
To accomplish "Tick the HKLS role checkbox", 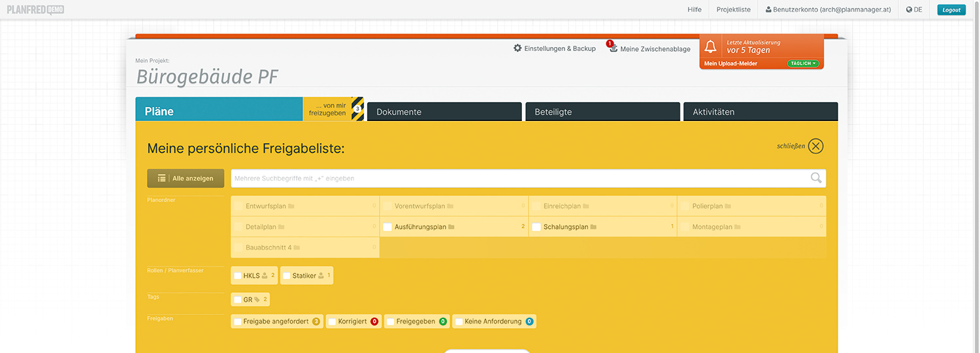I will click(x=238, y=276).
